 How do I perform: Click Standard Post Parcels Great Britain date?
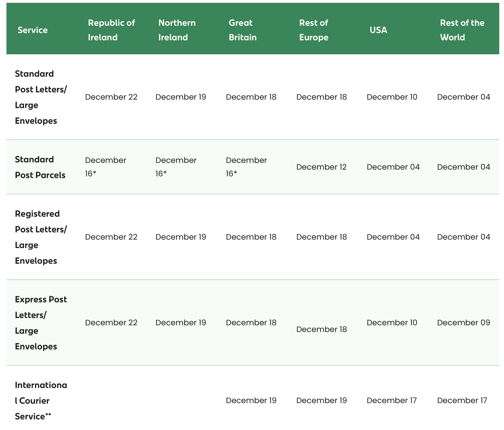pyautogui.click(x=246, y=167)
